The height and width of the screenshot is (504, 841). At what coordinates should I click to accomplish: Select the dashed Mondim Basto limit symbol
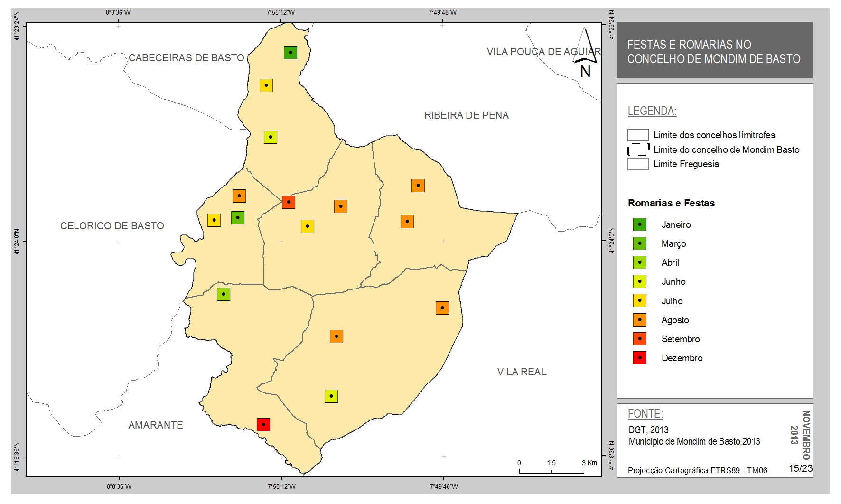[638, 149]
